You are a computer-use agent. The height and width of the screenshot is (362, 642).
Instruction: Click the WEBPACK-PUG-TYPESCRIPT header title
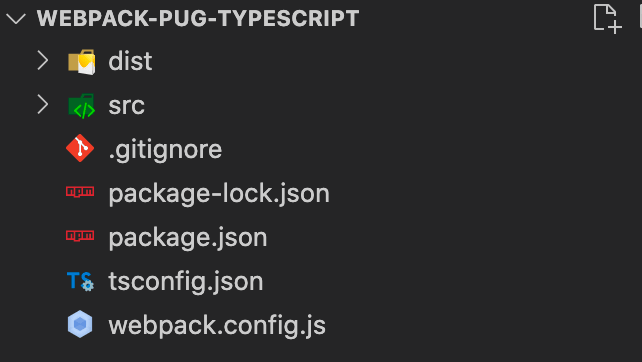[198, 18]
